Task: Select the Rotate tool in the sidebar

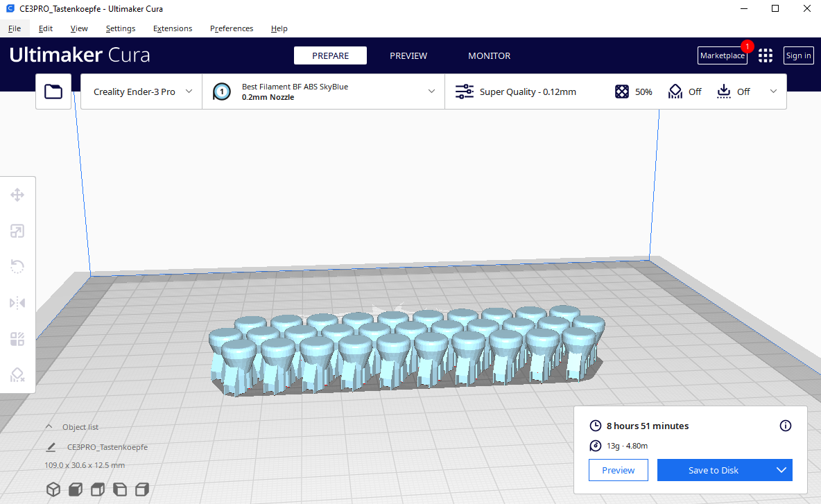Action: click(x=17, y=267)
